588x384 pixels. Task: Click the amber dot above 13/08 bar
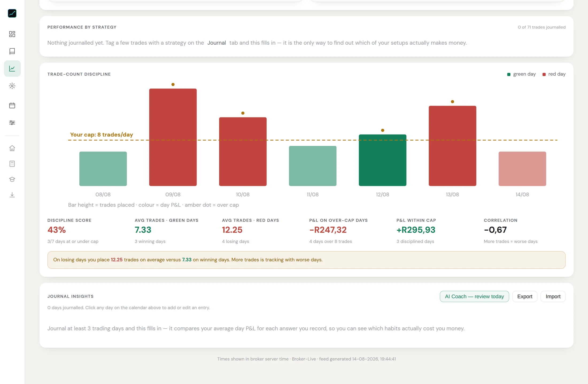pyautogui.click(x=452, y=102)
